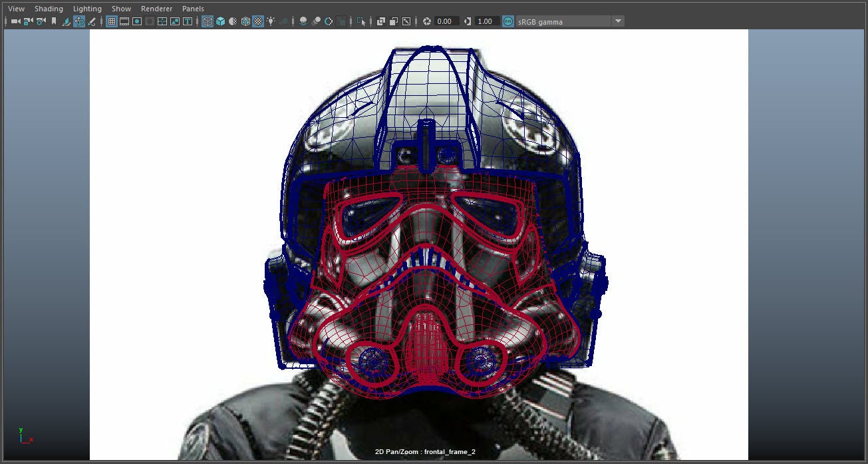Open the Renderer menu
The width and height of the screenshot is (868, 464).
click(156, 9)
